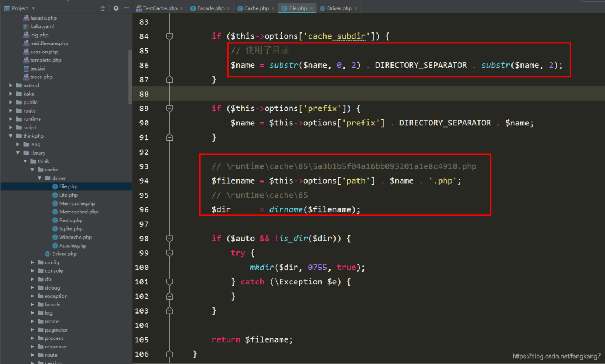Image resolution: width=605 pixels, height=364 pixels.
Task: Click the log.php file icon in the project tree
Action: pos(26,35)
